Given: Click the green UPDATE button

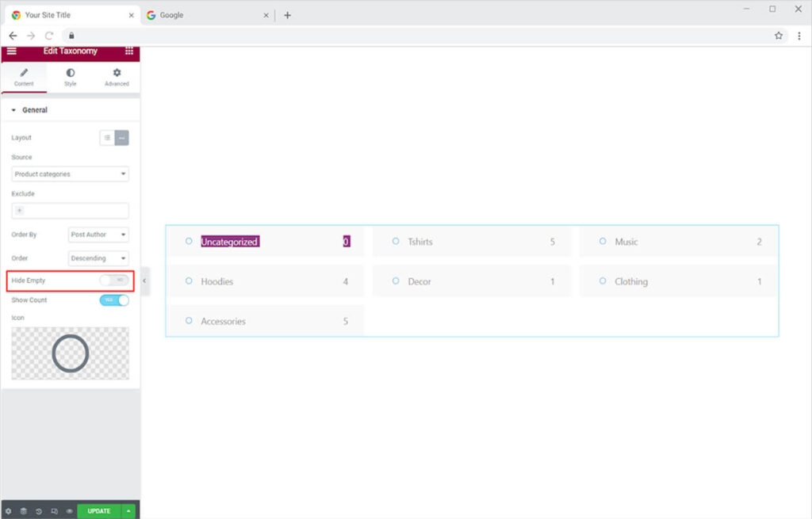Looking at the screenshot, I should [x=99, y=511].
